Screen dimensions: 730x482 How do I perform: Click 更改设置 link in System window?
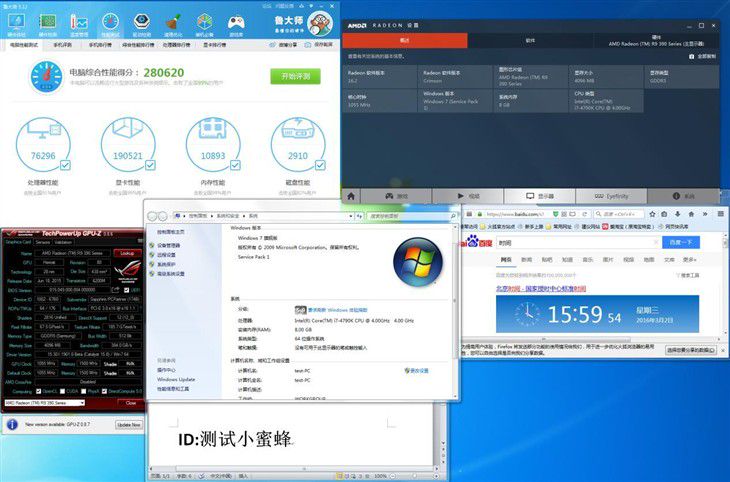[x=417, y=371]
